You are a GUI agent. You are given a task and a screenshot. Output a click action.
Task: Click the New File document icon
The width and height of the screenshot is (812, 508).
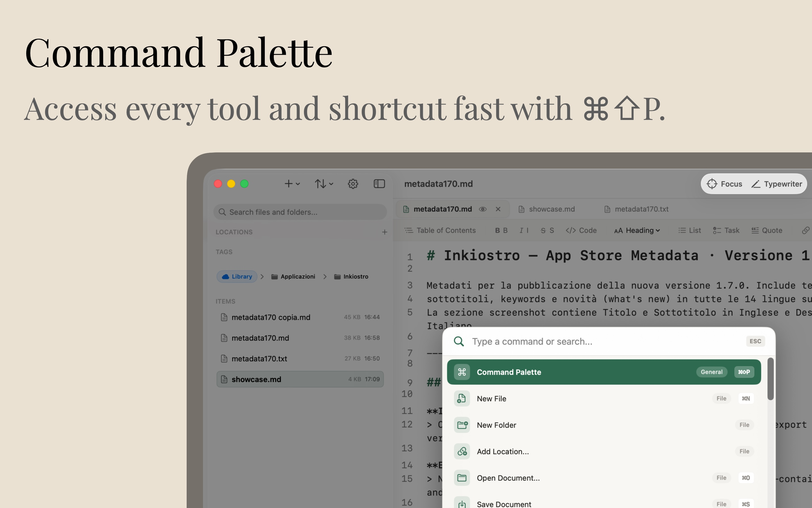point(462,398)
